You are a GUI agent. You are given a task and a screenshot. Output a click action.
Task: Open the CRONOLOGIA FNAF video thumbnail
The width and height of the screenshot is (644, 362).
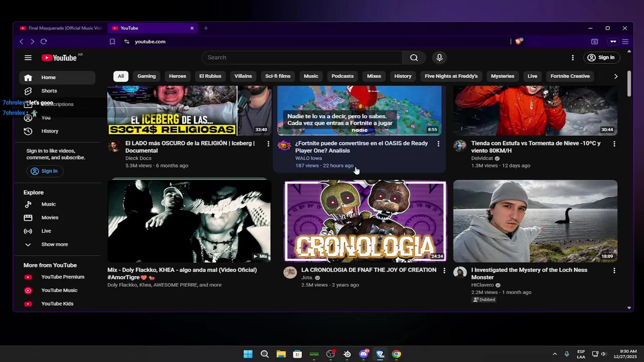pyautogui.click(x=365, y=221)
